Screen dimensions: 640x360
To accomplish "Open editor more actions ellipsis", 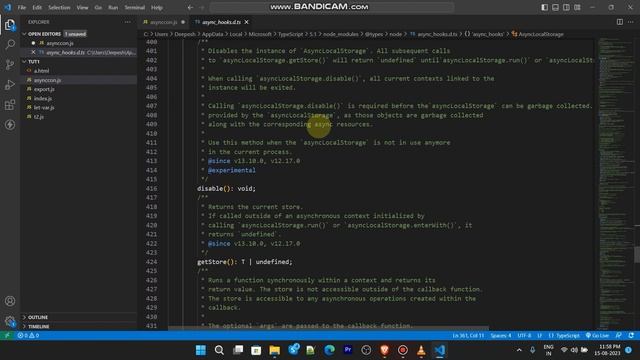I will pyautogui.click(x=631, y=22).
